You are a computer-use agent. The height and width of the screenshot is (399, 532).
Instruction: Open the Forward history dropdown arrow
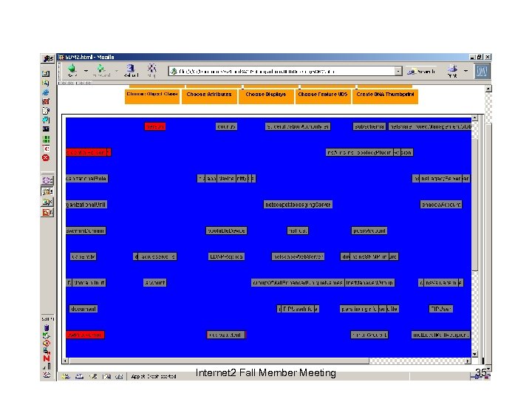pos(117,71)
